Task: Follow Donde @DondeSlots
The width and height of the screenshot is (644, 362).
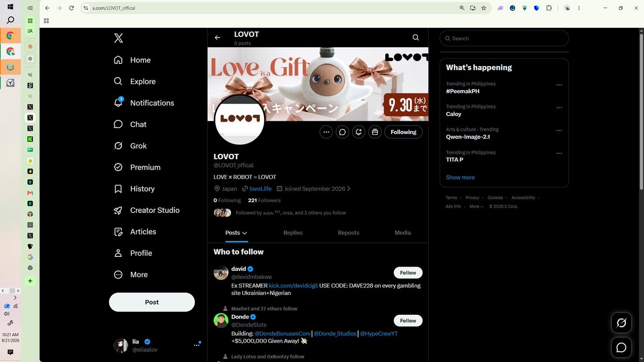Action: 408,321
